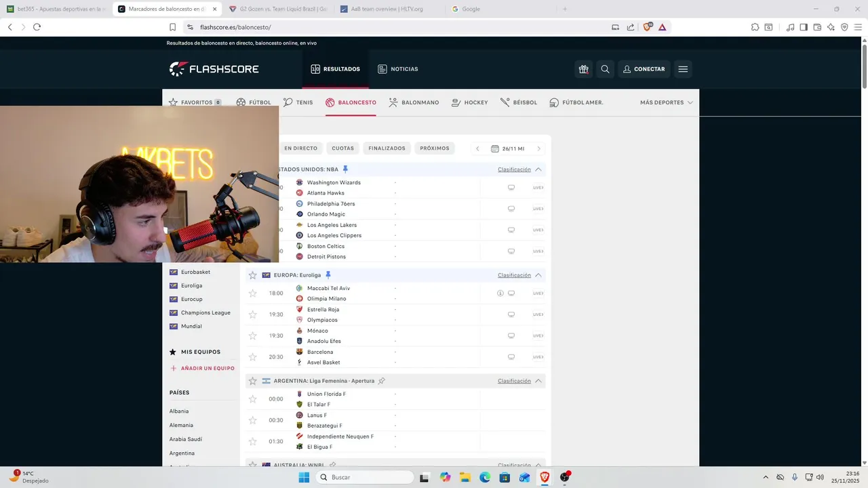Open Brave browser from the taskbar
Image resolution: width=868 pixels, height=488 pixels.
545,477
